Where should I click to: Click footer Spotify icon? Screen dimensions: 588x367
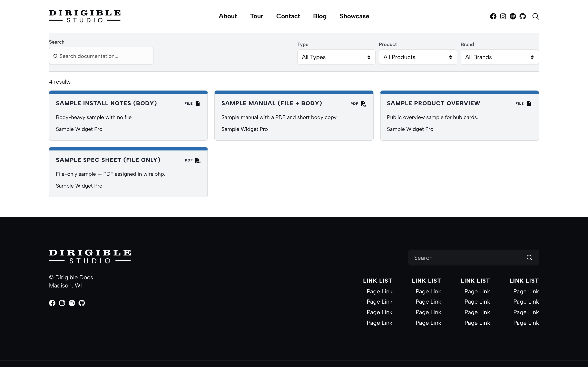click(72, 303)
